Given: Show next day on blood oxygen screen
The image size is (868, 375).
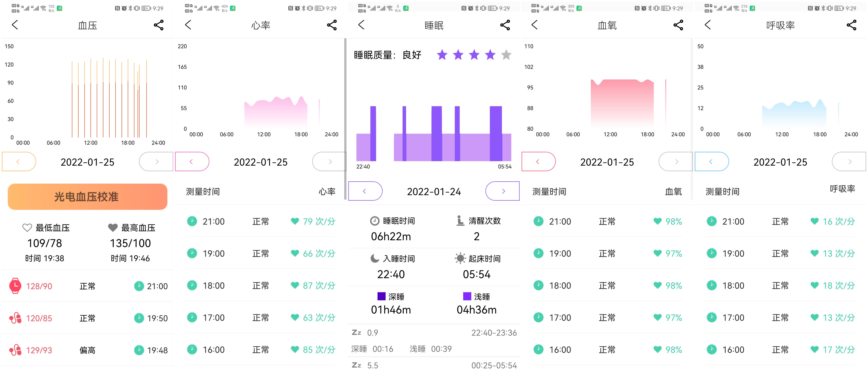Looking at the screenshot, I should click(676, 161).
